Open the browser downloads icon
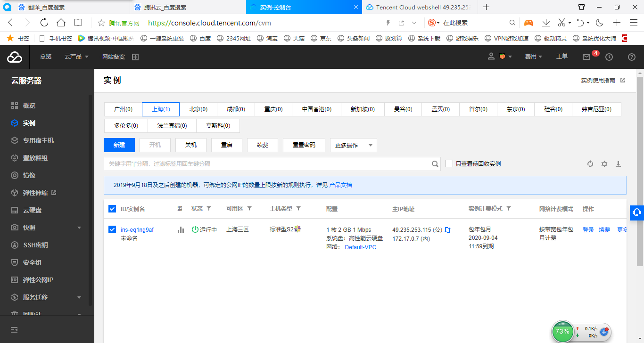The image size is (644, 343). [546, 23]
